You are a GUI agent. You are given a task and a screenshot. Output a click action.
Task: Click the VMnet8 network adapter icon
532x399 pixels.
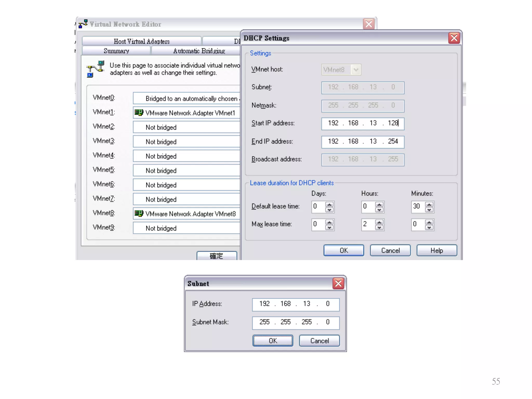139,214
